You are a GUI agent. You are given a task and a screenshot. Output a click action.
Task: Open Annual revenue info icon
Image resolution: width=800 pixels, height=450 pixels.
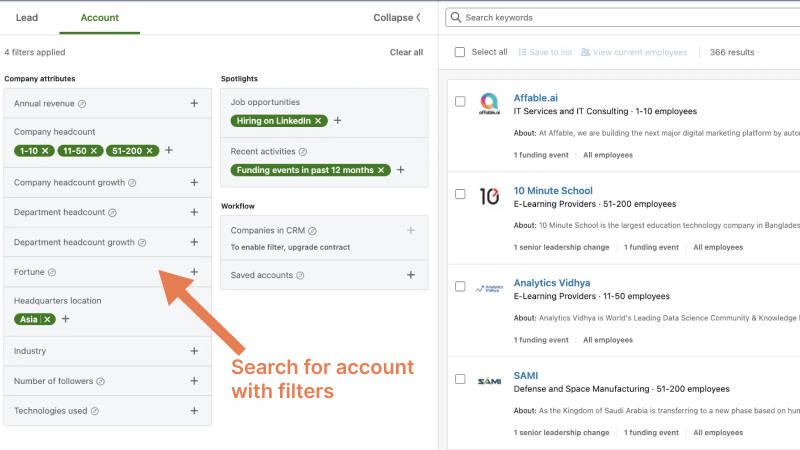pyautogui.click(x=82, y=104)
